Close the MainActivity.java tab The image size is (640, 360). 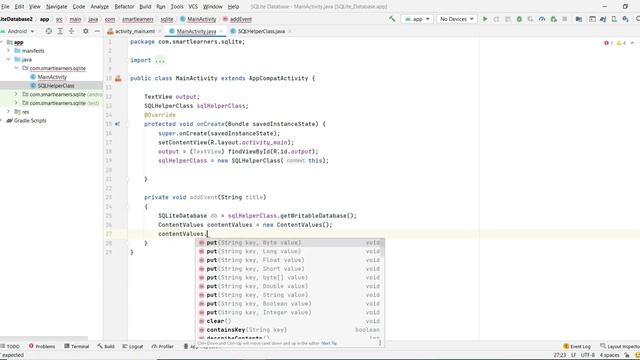[221, 31]
